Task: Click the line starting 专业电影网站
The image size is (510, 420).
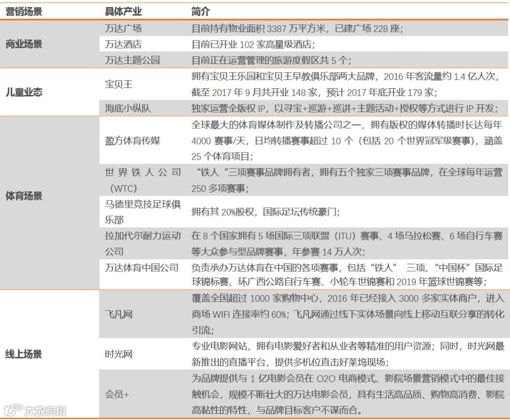Action: pyautogui.click(x=348, y=346)
